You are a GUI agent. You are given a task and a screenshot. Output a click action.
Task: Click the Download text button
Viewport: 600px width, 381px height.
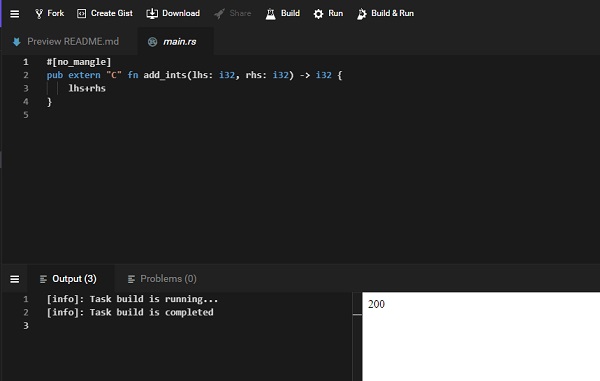(x=181, y=13)
